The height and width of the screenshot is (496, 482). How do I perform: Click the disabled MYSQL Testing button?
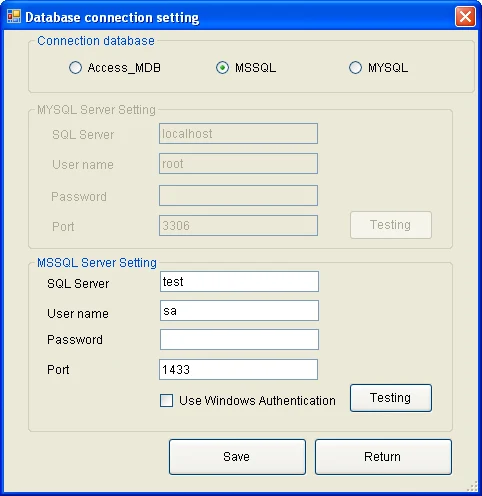pyautogui.click(x=391, y=225)
